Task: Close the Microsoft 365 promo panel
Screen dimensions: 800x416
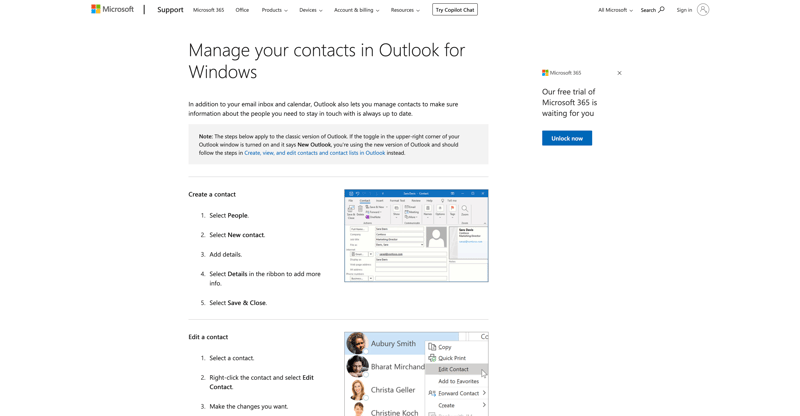Action: [619, 73]
